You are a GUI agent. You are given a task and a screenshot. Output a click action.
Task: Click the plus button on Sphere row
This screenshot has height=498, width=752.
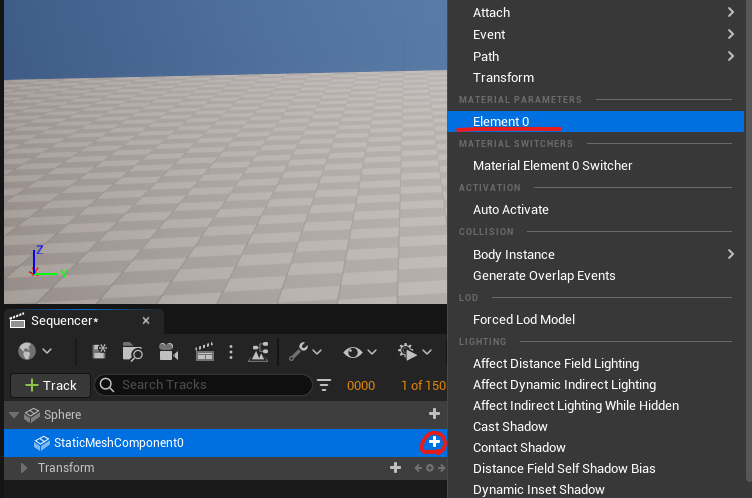point(435,414)
